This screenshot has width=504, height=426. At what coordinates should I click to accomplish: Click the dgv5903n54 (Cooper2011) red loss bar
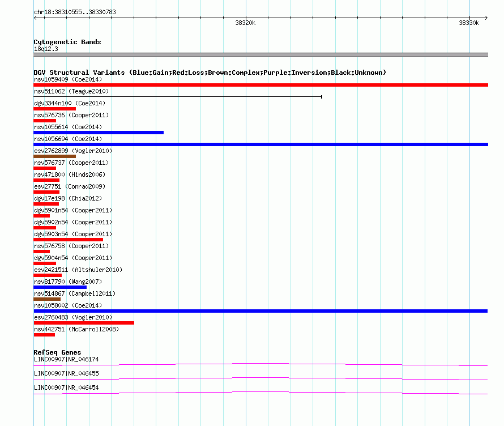pos(69,240)
